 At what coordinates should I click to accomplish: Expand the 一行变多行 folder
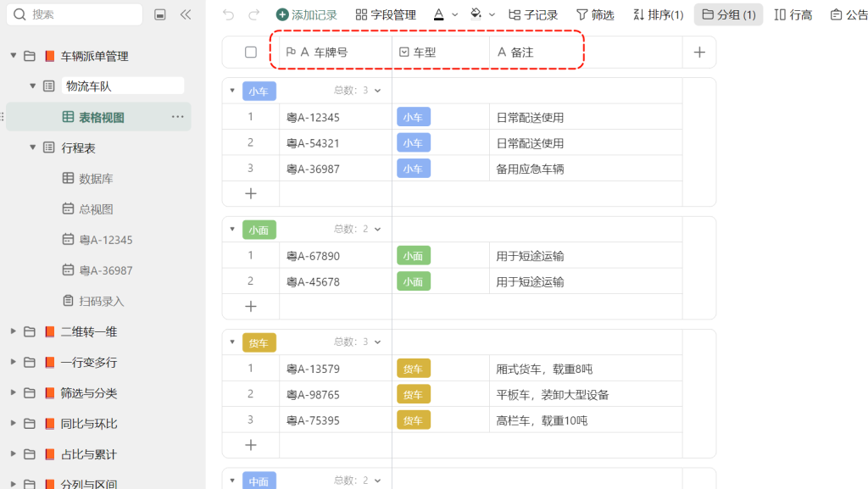click(14, 362)
